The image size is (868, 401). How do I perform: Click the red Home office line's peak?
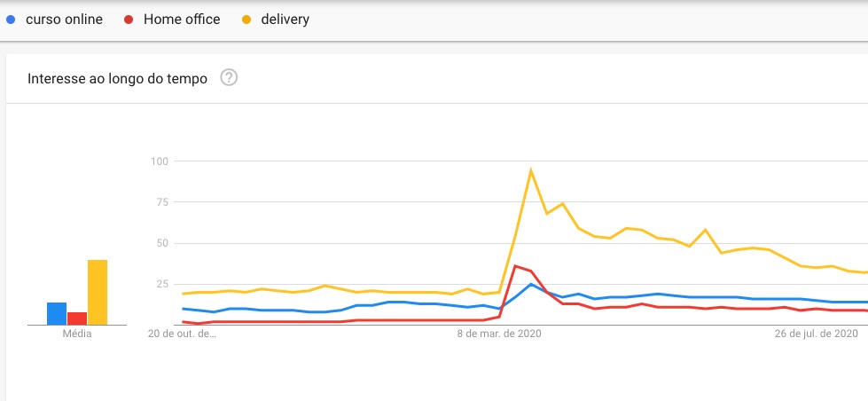tap(515, 266)
